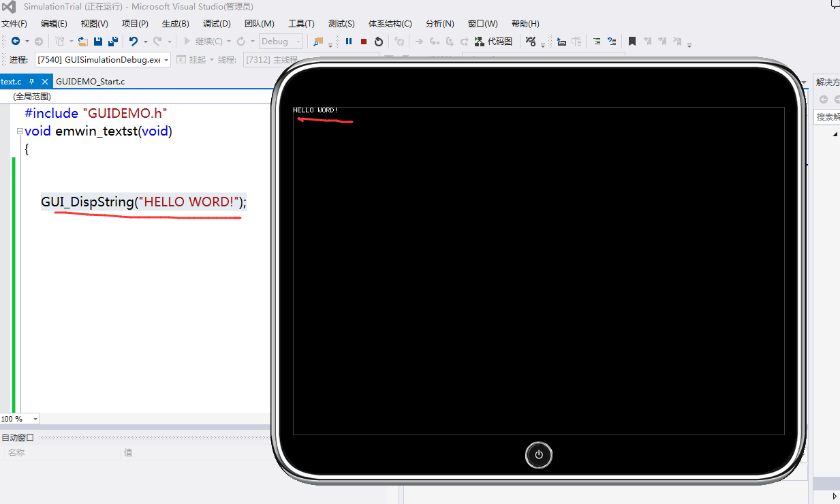Click the simulator device power button
Screen dimensions: 840x504
[x=539, y=455]
